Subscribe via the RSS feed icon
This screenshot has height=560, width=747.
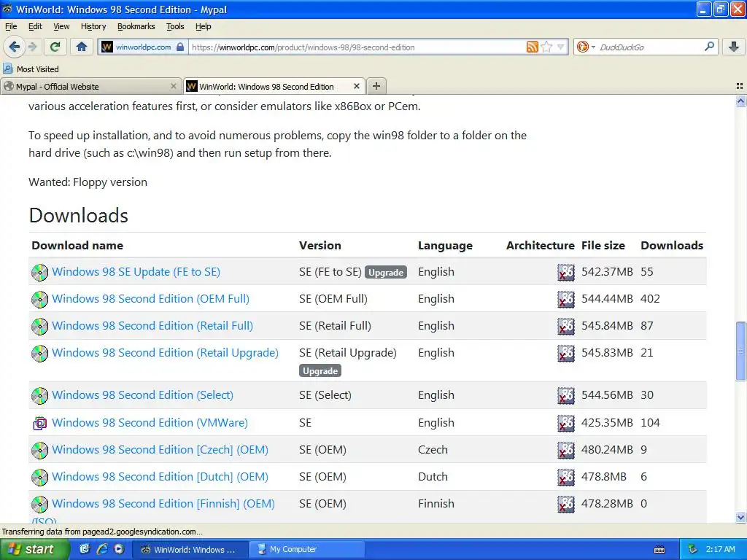pyautogui.click(x=532, y=47)
